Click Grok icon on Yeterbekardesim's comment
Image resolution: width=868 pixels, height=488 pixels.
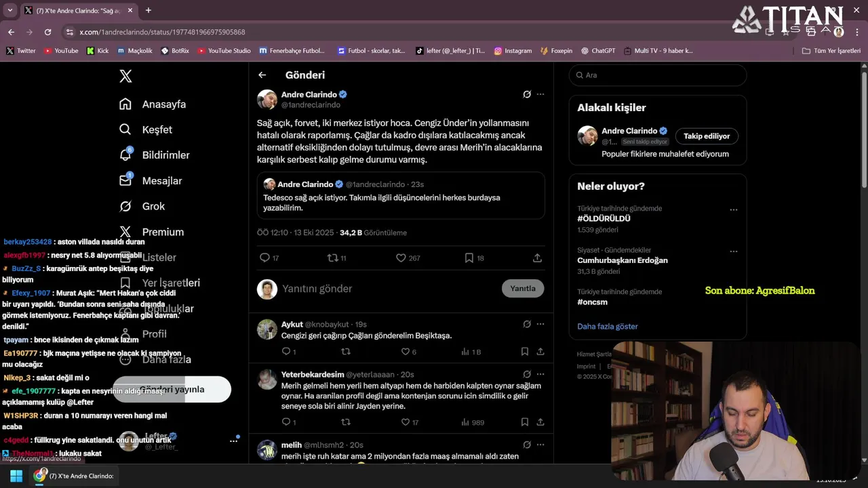click(x=527, y=374)
